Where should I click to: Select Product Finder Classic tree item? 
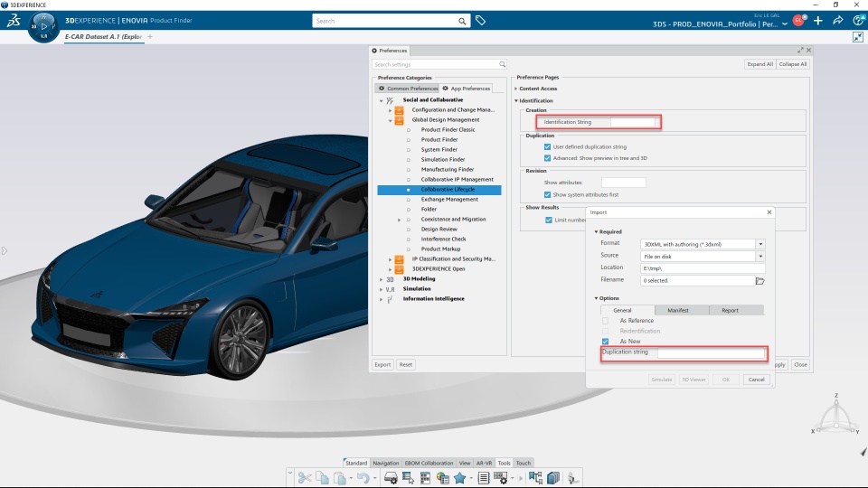click(x=448, y=130)
